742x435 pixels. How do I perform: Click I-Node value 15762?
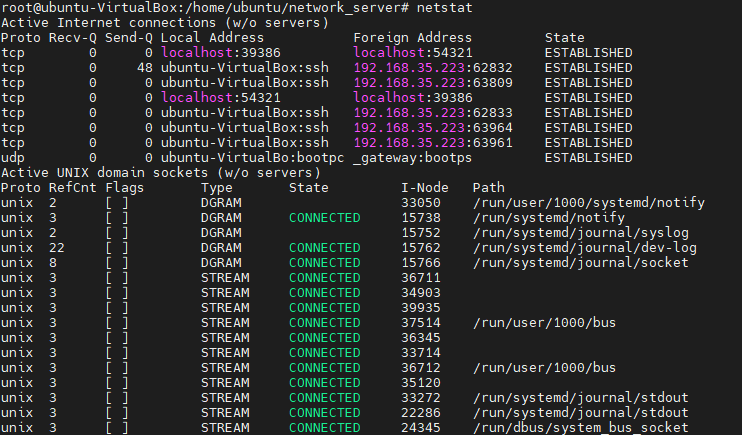tap(421, 248)
